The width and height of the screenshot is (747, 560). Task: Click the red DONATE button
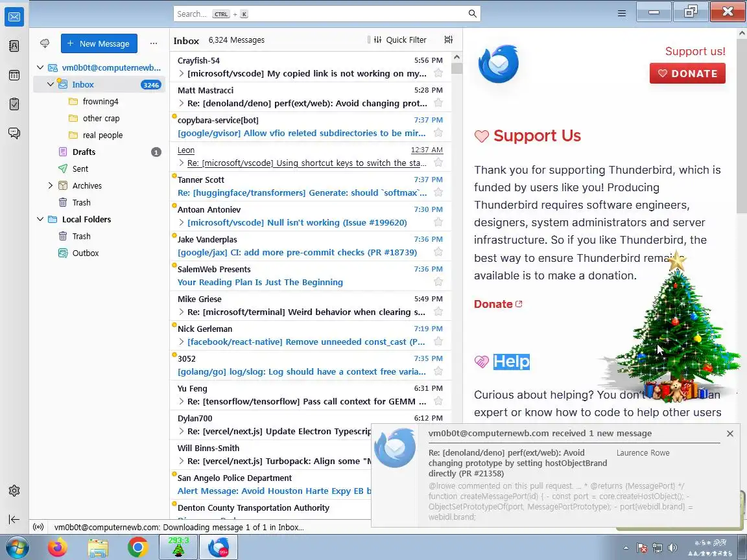click(x=687, y=73)
